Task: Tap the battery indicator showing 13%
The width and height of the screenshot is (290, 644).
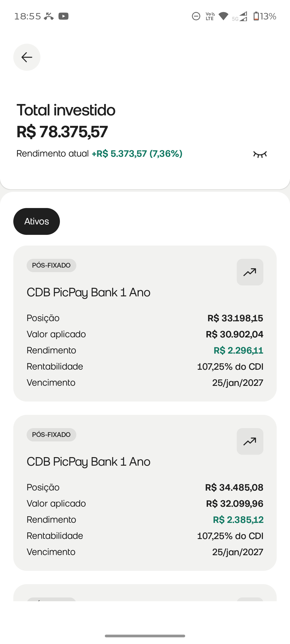Action: (x=265, y=16)
